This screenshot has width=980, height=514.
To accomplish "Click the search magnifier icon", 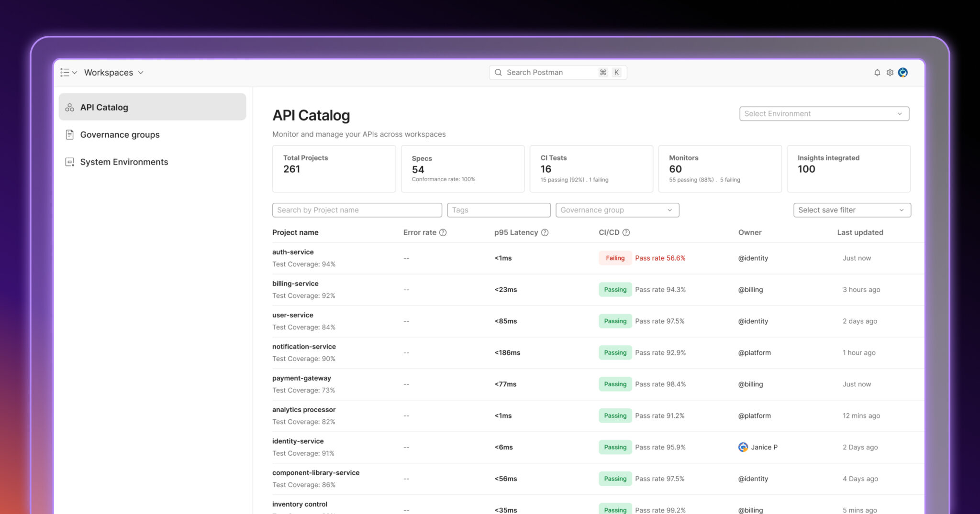I will [x=498, y=73].
